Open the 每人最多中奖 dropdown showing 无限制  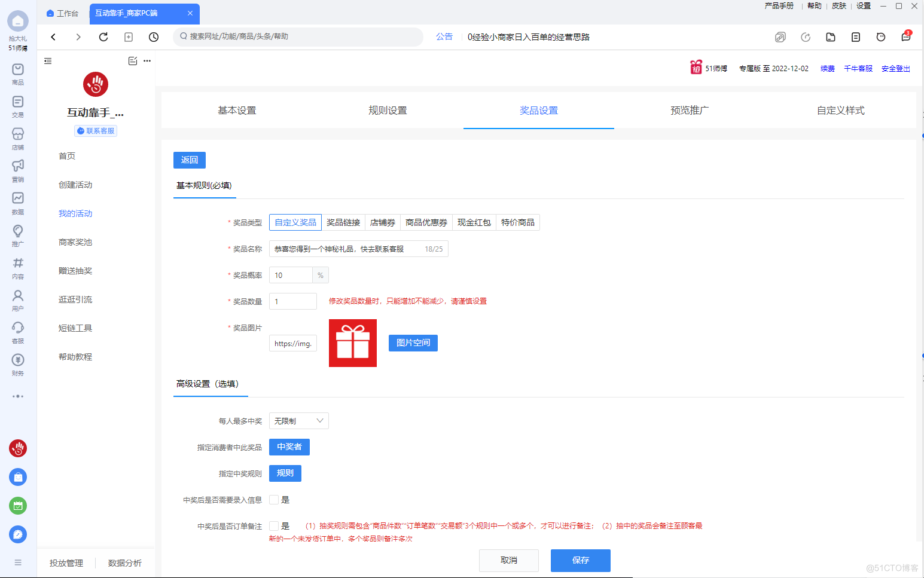pos(298,420)
